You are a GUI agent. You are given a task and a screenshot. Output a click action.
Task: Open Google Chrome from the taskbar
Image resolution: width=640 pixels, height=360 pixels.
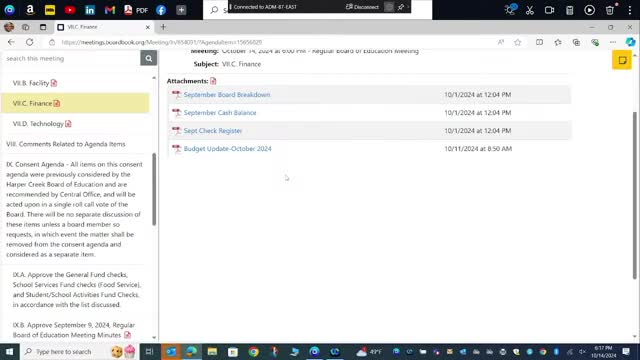[253, 351]
